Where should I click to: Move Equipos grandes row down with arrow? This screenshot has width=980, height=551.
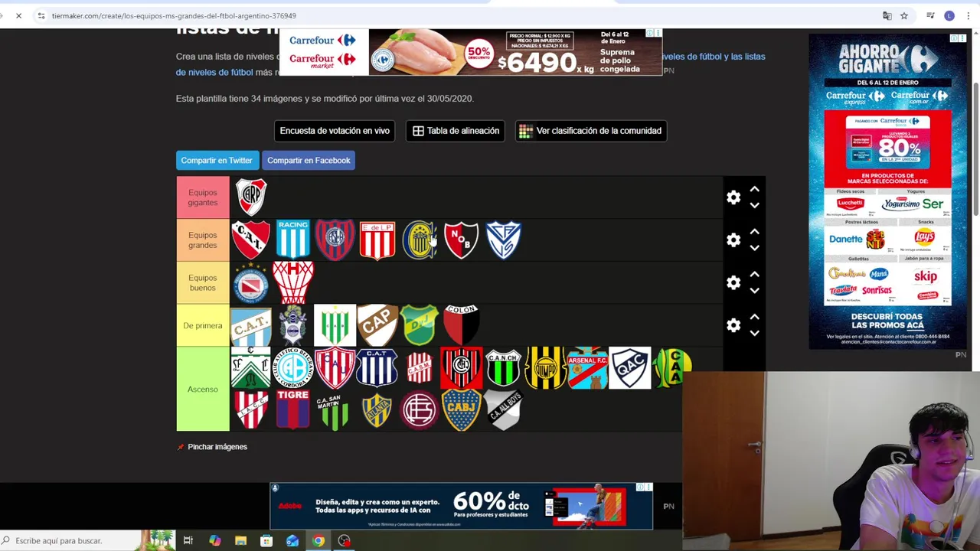click(x=754, y=248)
